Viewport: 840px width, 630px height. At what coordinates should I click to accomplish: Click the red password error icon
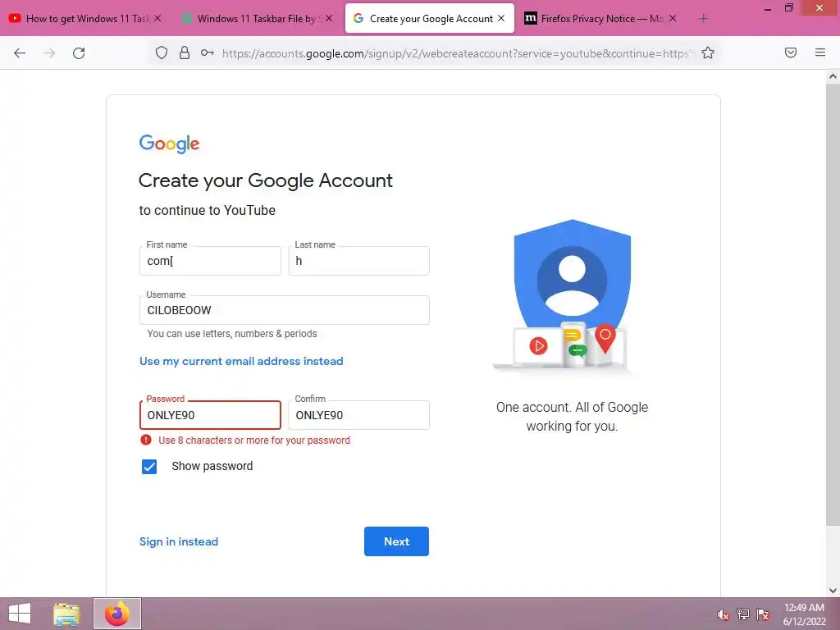146,441
